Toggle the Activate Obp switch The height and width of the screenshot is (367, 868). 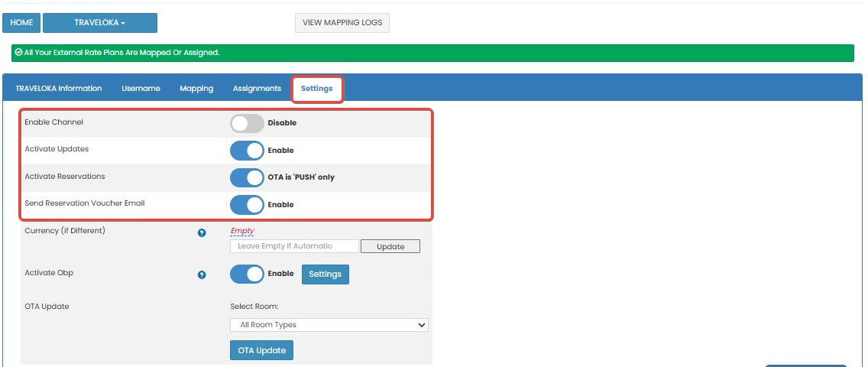pyautogui.click(x=247, y=274)
